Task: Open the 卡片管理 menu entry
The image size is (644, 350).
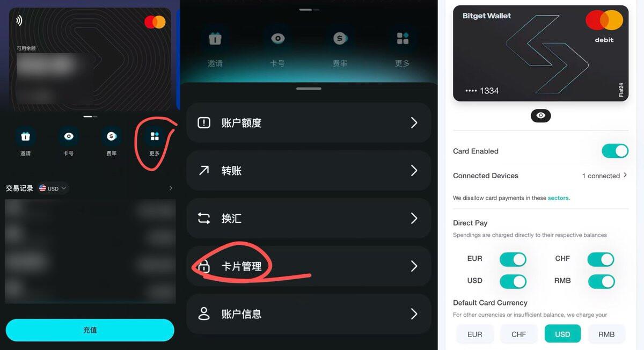Action: [x=309, y=266]
